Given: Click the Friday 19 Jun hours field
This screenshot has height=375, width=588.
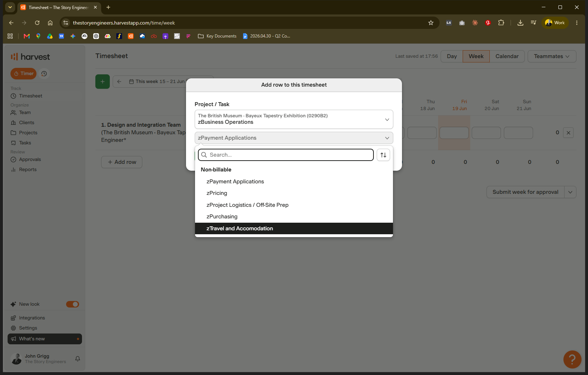Looking at the screenshot, I should click(x=454, y=133).
